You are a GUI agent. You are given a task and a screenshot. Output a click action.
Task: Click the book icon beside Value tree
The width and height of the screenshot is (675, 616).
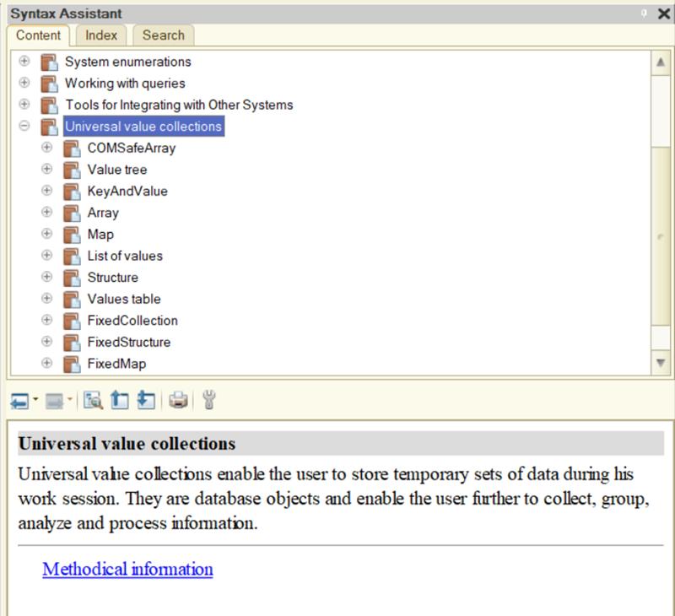(x=72, y=170)
